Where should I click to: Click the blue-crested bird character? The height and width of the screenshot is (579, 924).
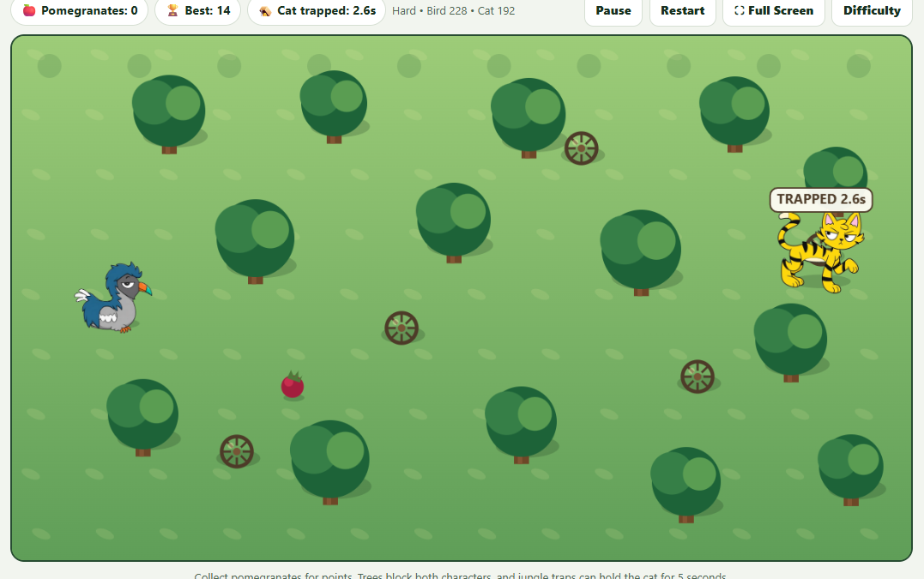coord(113,298)
